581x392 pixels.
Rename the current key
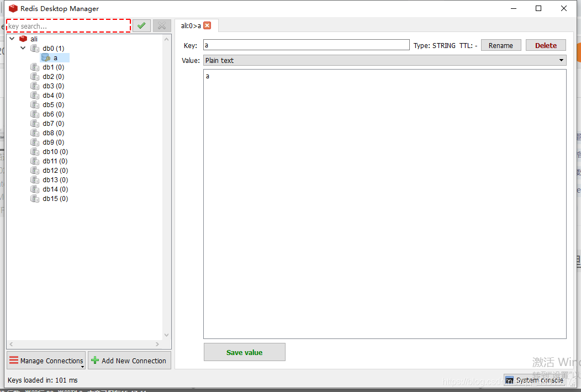(x=501, y=45)
